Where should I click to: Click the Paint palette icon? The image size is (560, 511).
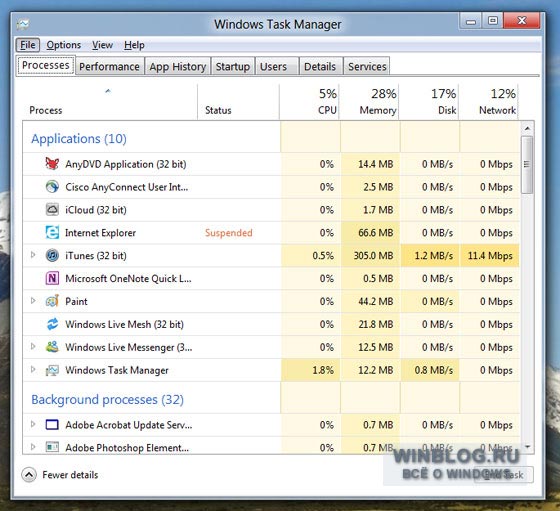[52, 301]
